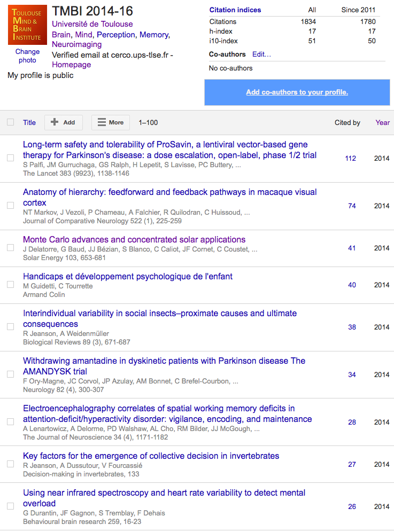394x532 pixels.
Task: Open Monte Carlo advances and solar applications article
Action: click(x=134, y=239)
